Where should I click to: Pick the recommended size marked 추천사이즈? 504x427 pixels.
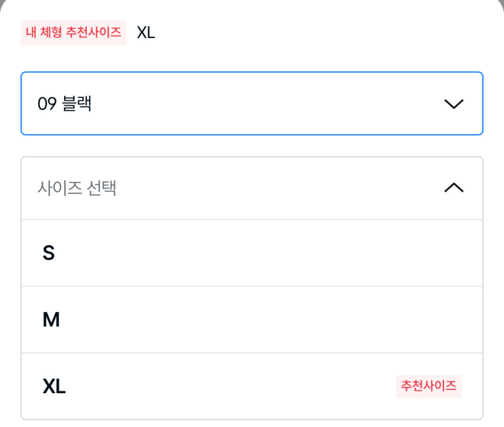pyautogui.click(x=252, y=387)
